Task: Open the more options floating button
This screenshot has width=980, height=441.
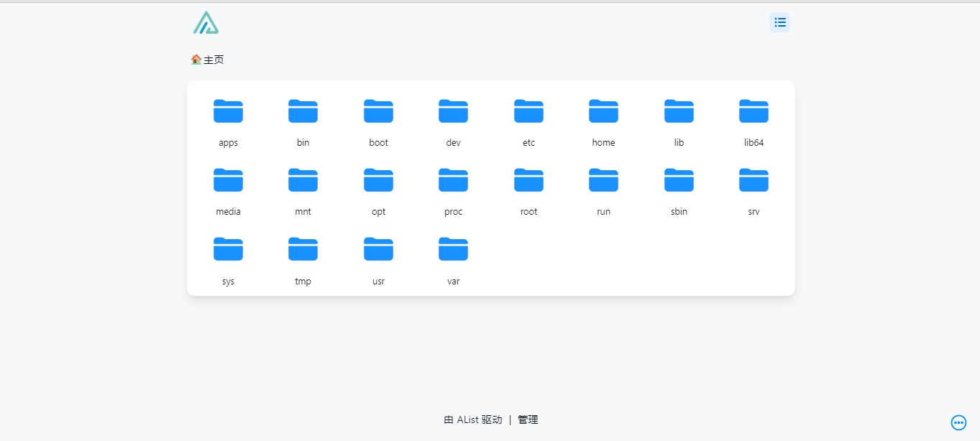Action: click(958, 423)
